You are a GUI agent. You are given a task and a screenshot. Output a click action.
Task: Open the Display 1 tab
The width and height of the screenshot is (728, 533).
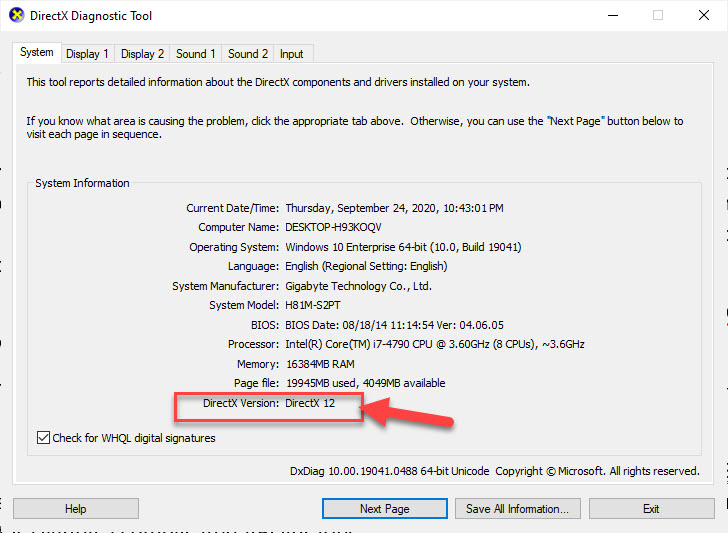(87, 54)
